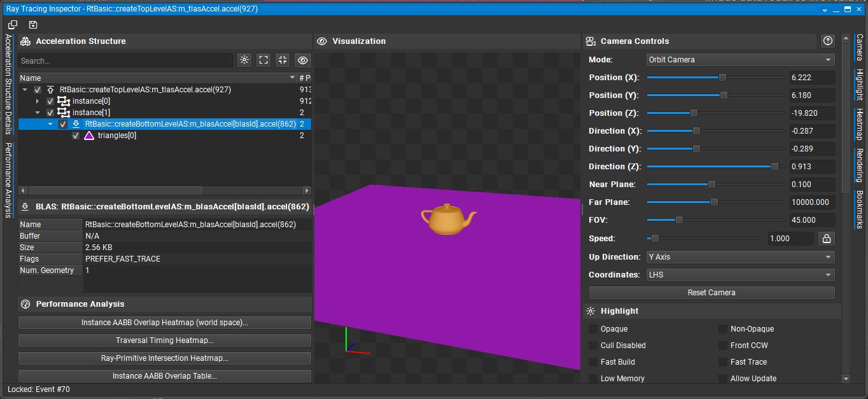Click the expand-all brackets icon
The image size is (868, 399).
click(x=263, y=60)
